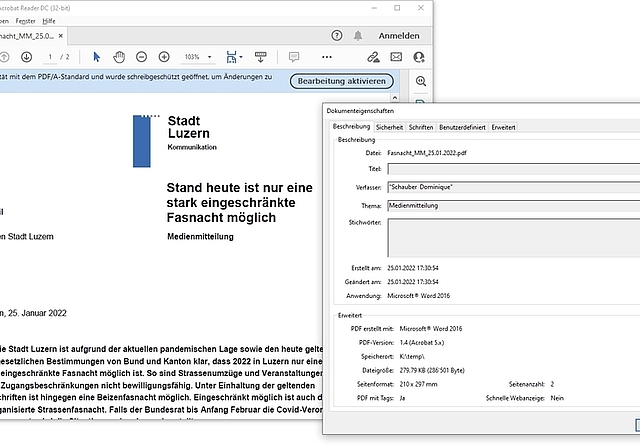Open Help question mark icon

(337, 35)
